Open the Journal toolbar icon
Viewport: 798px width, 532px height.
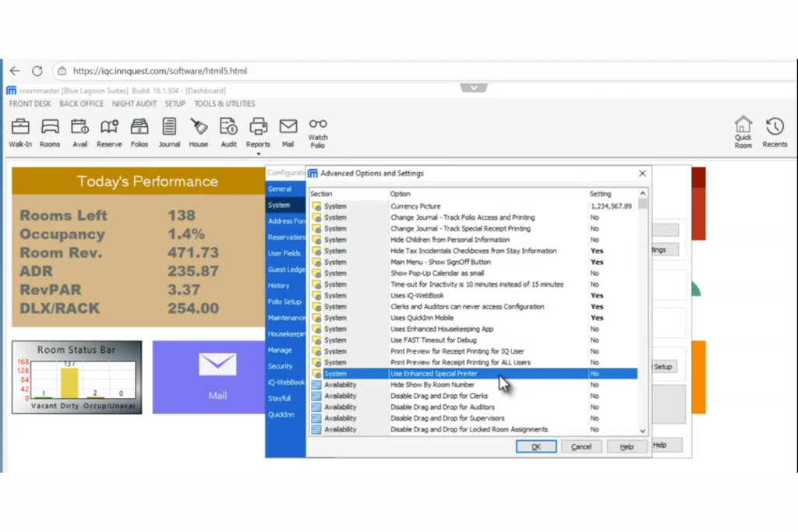169,132
